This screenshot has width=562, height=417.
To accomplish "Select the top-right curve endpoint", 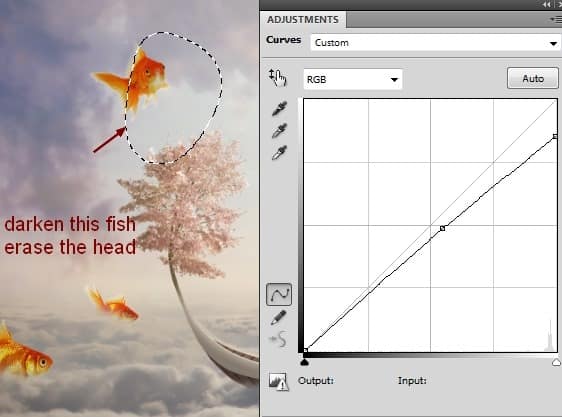I will click(555, 136).
